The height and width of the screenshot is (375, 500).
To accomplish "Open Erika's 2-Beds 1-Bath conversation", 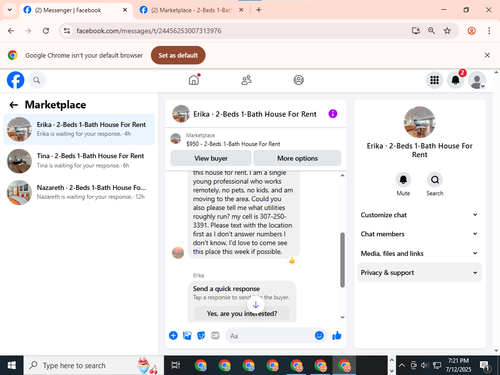I will point(79,129).
